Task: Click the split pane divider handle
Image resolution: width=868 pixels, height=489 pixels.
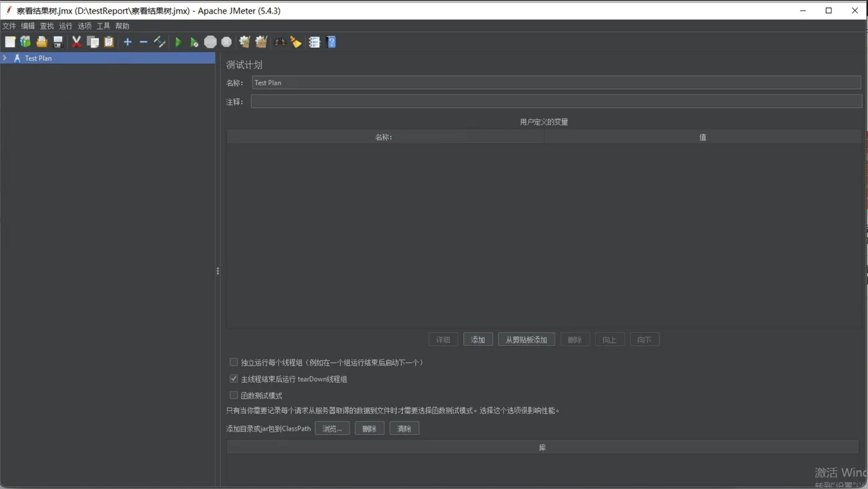Action: pyautogui.click(x=218, y=271)
